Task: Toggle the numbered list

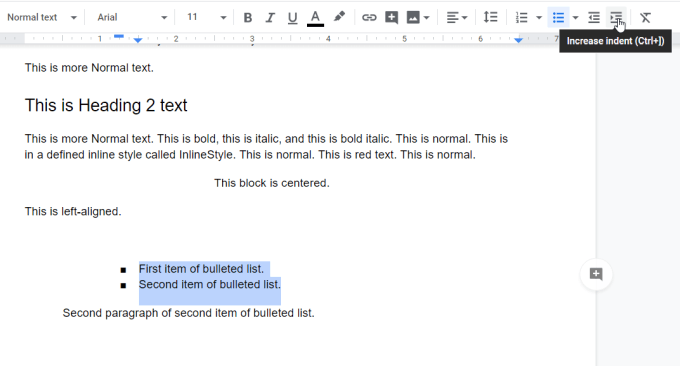Action: pos(521,18)
